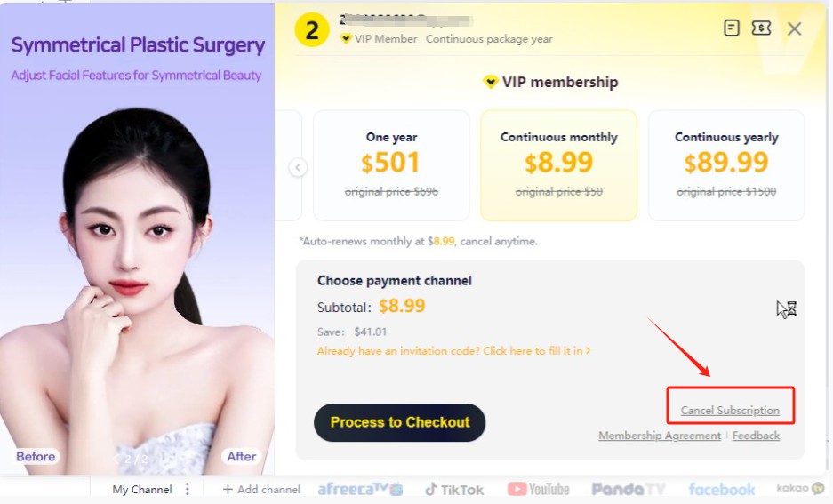This screenshot has width=833, height=504.
Task: Open the YouTube channel icon
Action: point(538,489)
